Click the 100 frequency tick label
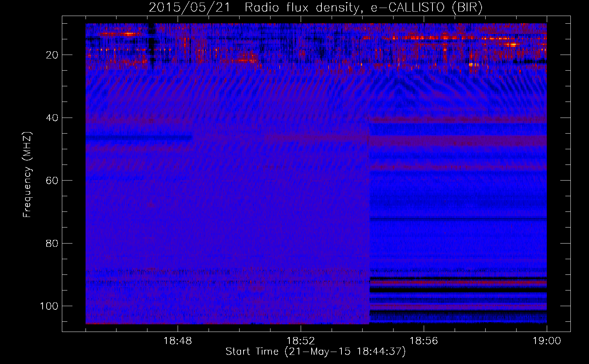Image resolution: width=589 pixels, height=364 pixels. tap(49, 306)
